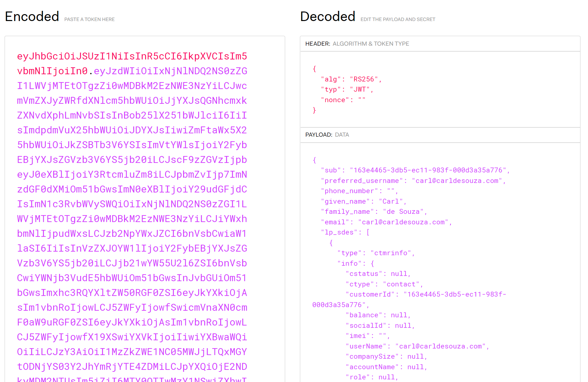Click the "phone_number" claim line
Viewport: 588px width, 382px height.
pyautogui.click(x=359, y=191)
